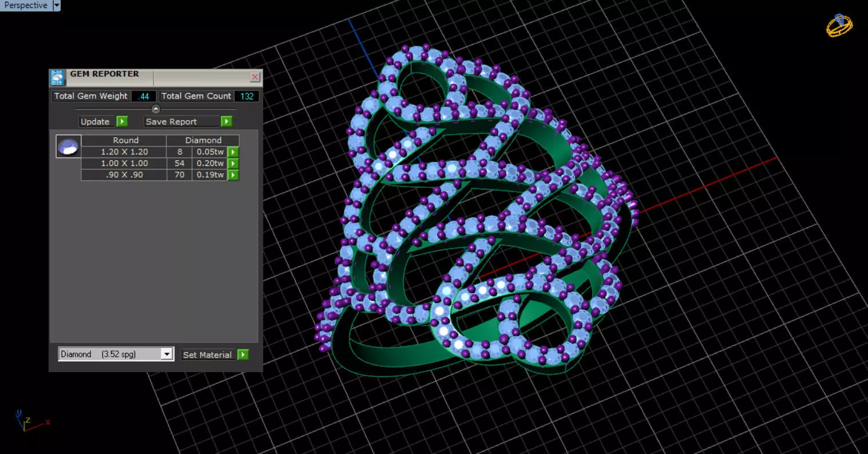Click the round gem thumbnail in the report
The width and height of the screenshot is (868, 454).
pos(68,147)
